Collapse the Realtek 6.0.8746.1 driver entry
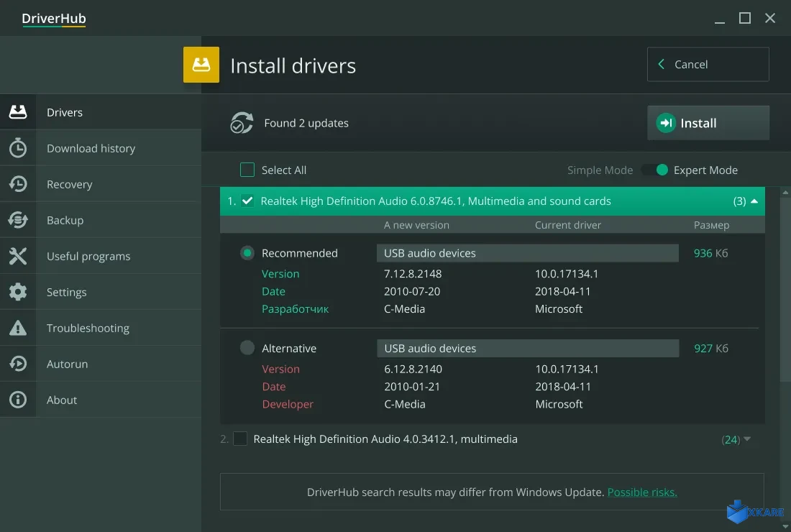The height and width of the screenshot is (532, 791). pos(754,201)
